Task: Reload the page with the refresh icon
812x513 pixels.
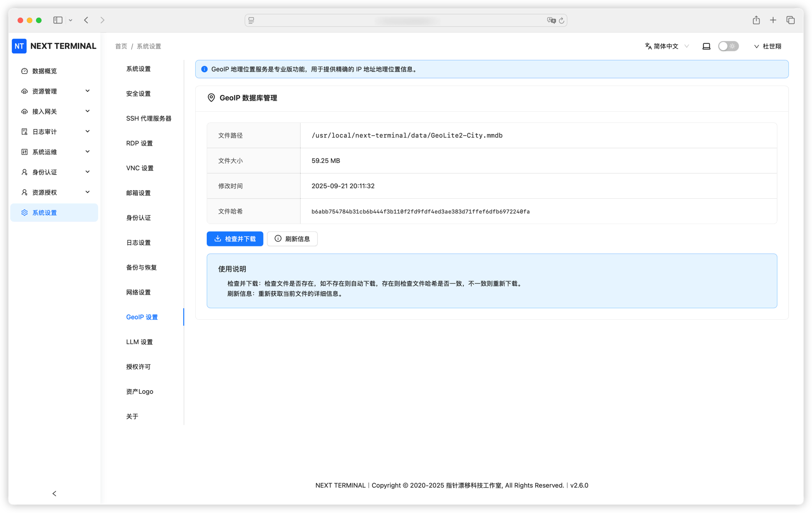Action: pos(562,20)
